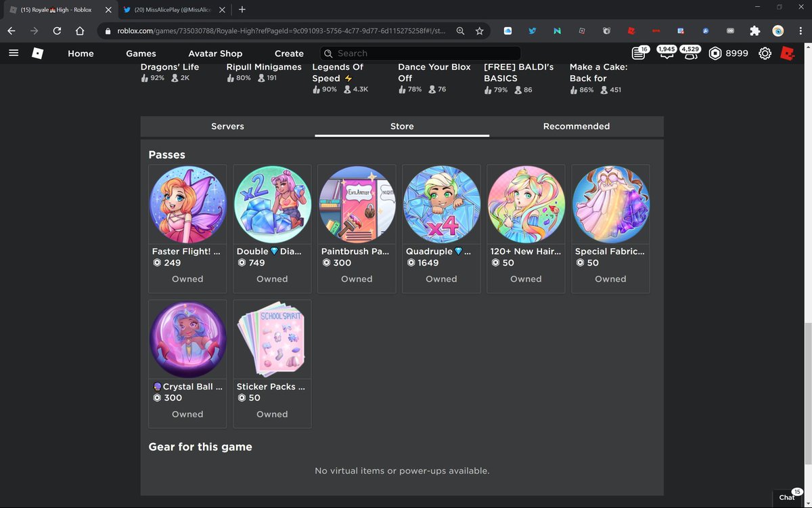Open the Roblox hamburger navigation menu
The width and height of the screenshot is (812, 508).
13,53
